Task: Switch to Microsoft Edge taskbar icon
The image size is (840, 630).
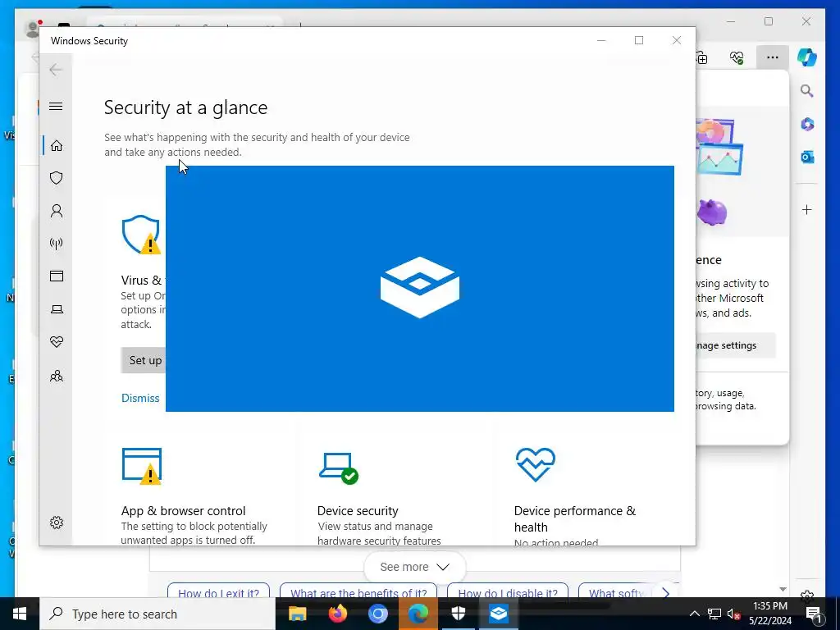Action: tap(418, 614)
